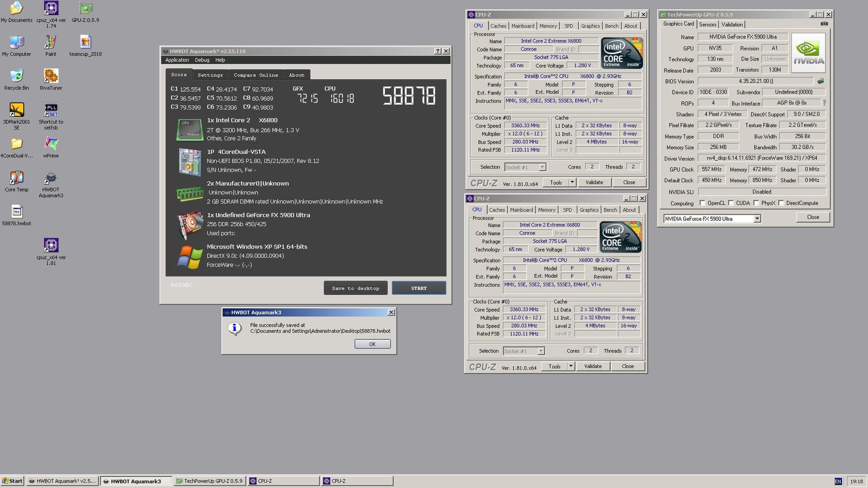Open the Application menu in Aquamark
The width and height of the screenshot is (868, 488).
click(177, 60)
